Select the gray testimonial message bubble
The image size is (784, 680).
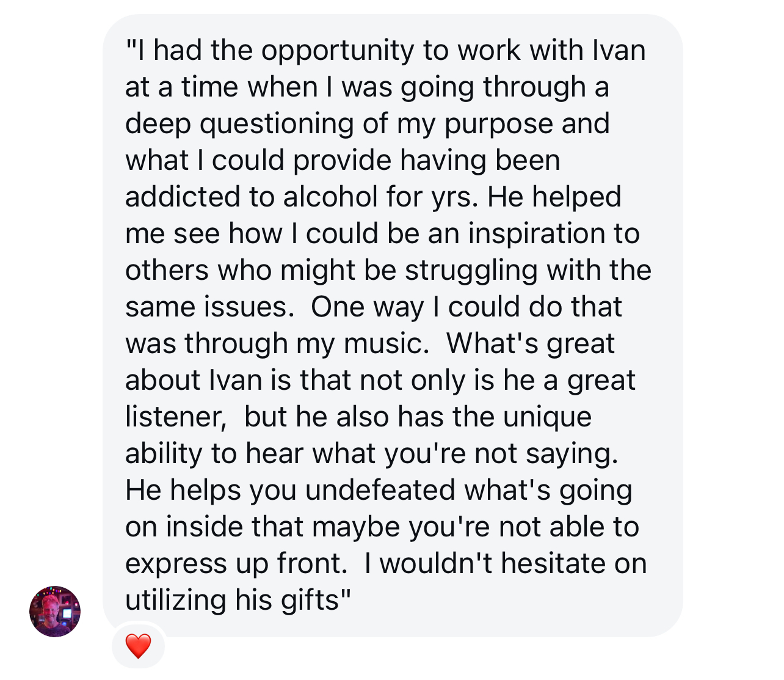pyautogui.click(x=393, y=326)
